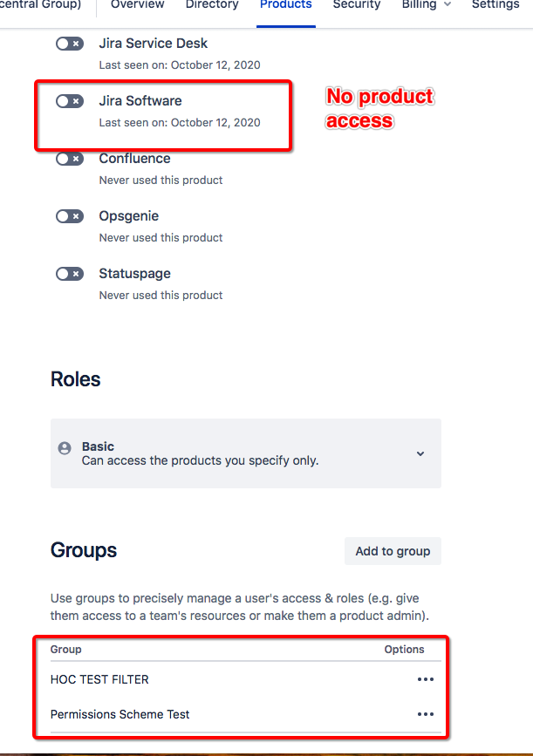Select the Products tab
Viewport: 533px width, 756px height.
pos(286,4)
